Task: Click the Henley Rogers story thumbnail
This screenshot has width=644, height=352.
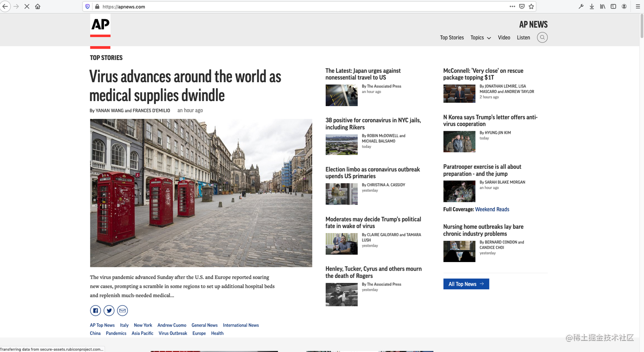Action: (x=342, y=294)
